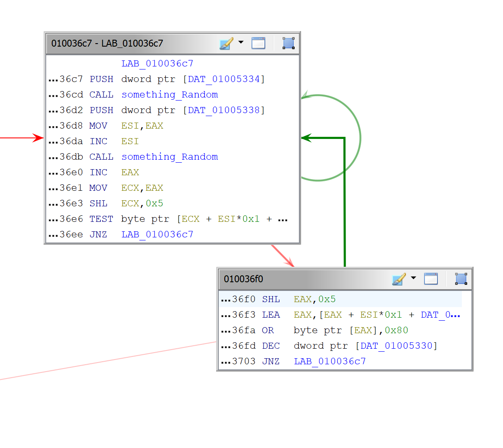
Task: Select the LEA EAX operand at 36f3
Action: point(377,315)
